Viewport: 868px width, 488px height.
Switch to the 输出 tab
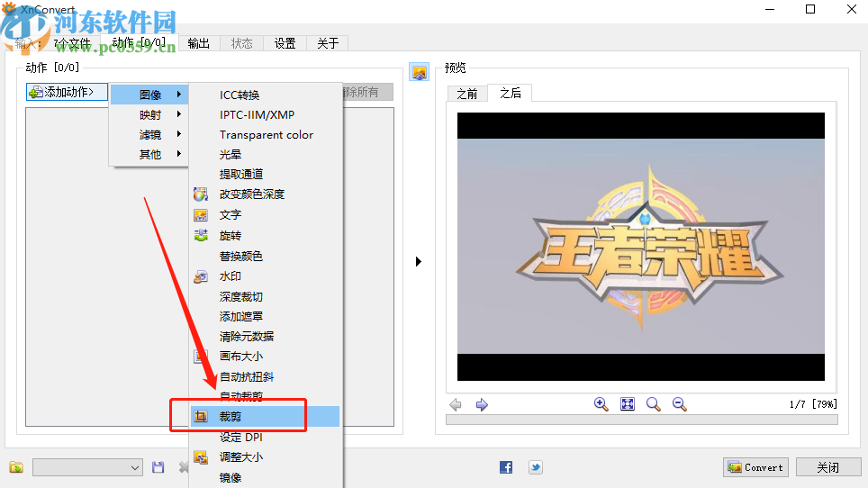click(x=199, y=43)
